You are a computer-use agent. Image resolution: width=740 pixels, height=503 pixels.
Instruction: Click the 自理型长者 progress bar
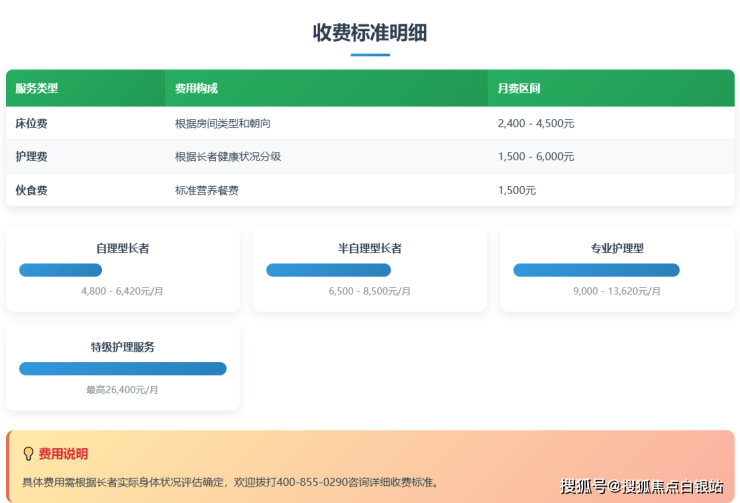coord(61,270)
